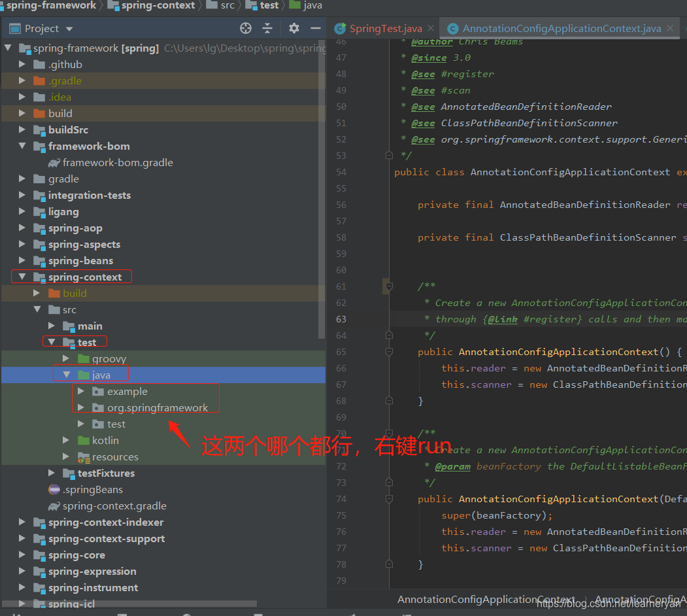
Task: Switch to AnnotationConfigApplicationContext.java tab
Action: [561, 29]
